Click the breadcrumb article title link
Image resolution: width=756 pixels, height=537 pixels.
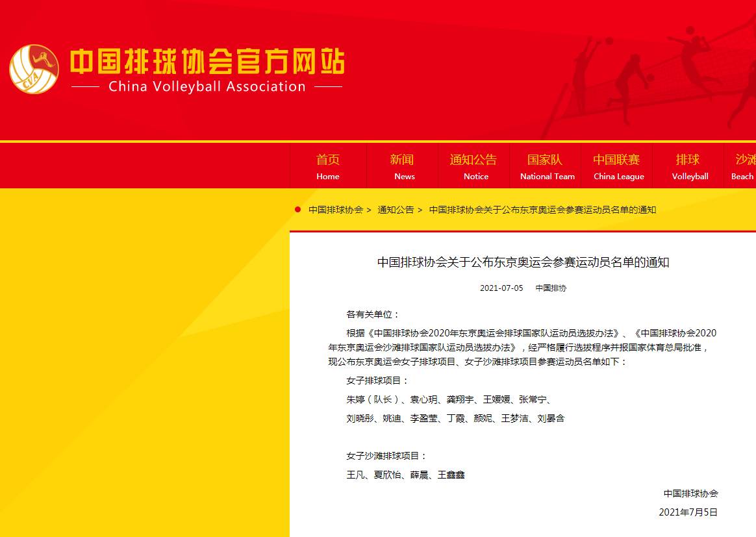[x=542, y=210]
